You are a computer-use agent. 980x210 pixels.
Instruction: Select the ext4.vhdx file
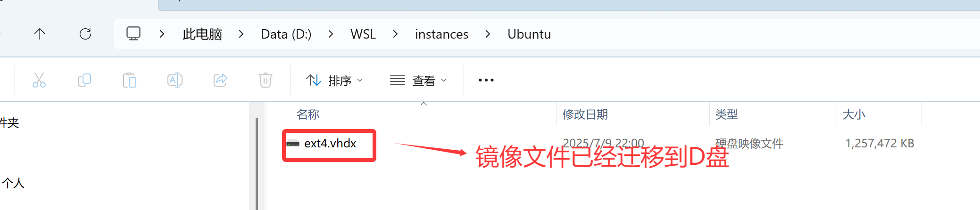pos(330,144)
